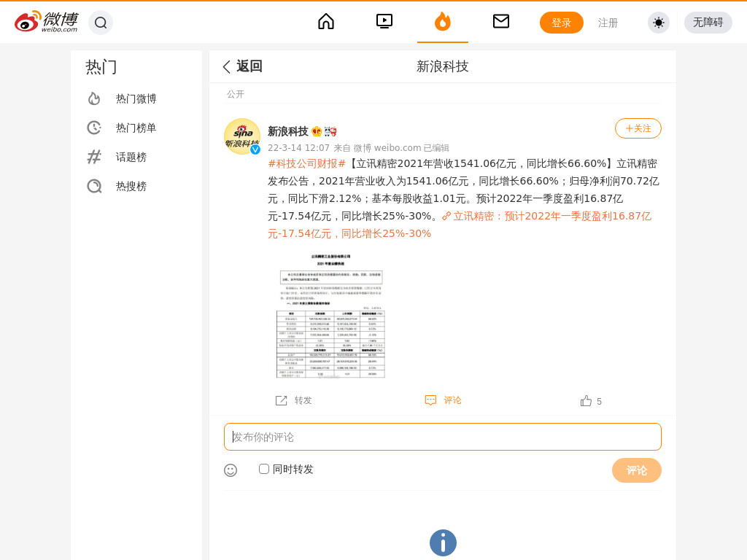Click the hash icon beside 话题榜
747x560 pixels.
(94, 157)
